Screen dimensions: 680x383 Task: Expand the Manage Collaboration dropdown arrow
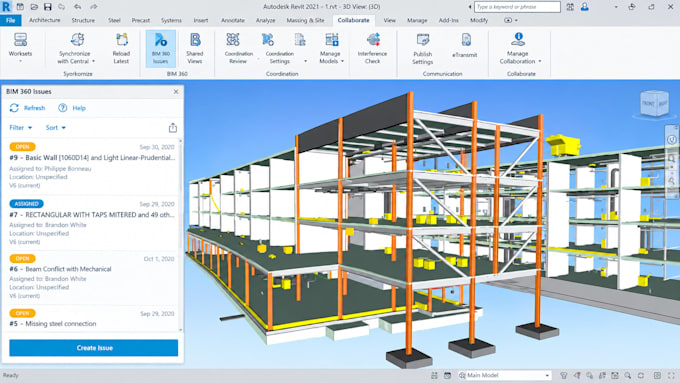[540, 61]
